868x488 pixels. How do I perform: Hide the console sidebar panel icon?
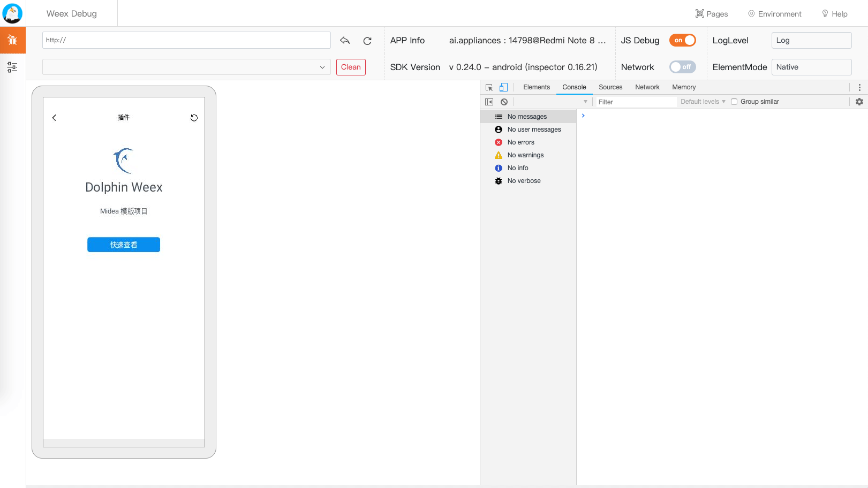(x=489, y=102)
